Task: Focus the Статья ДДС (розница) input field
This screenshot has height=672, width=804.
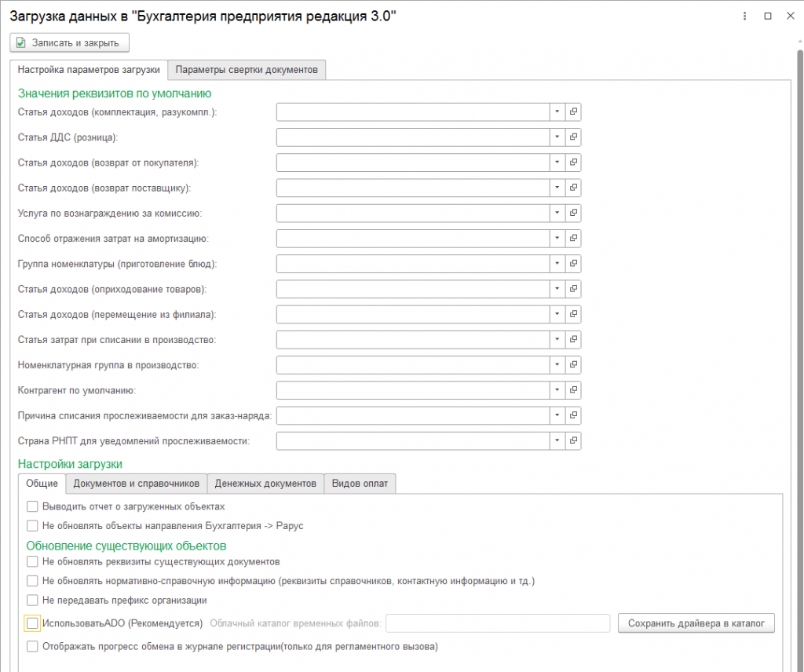Action: [413, 137]
